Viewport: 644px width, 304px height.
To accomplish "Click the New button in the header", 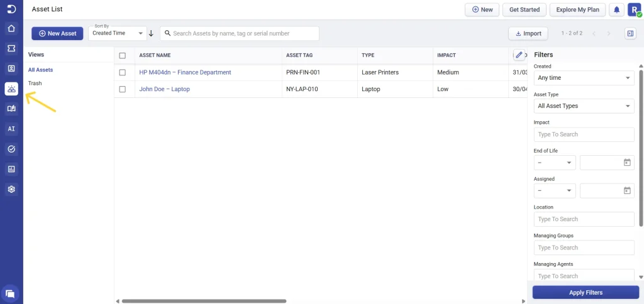I will [482, 10].
